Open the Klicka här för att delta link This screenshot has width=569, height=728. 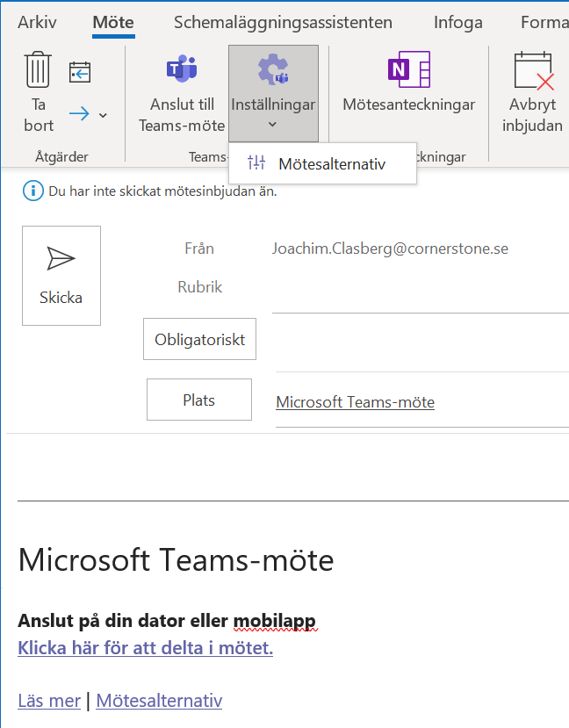pos(145,648)
